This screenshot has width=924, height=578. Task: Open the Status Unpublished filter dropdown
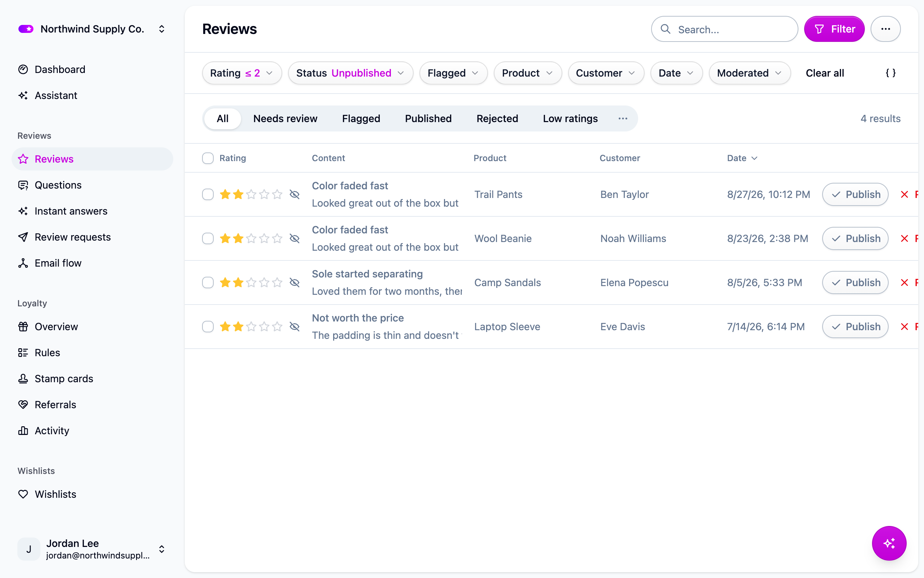tap(350, 73)
